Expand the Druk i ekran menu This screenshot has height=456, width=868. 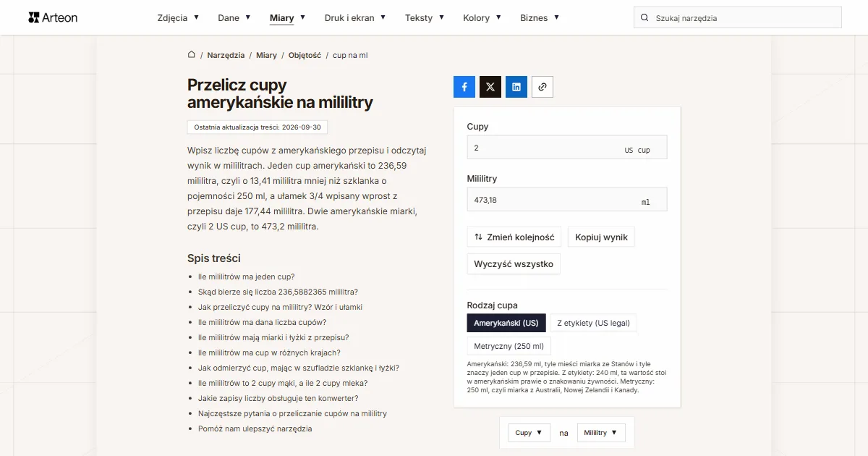pos(355,18)
